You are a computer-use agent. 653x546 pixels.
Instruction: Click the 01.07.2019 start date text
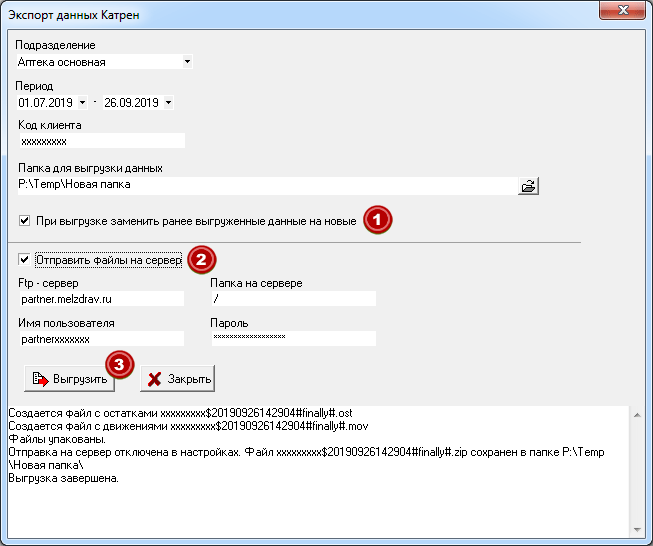45,102
